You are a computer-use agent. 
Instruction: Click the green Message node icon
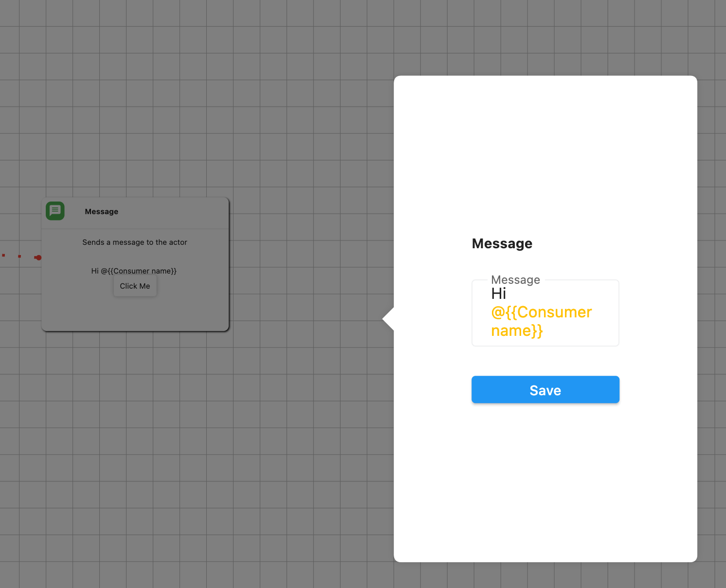coord(55,211)
